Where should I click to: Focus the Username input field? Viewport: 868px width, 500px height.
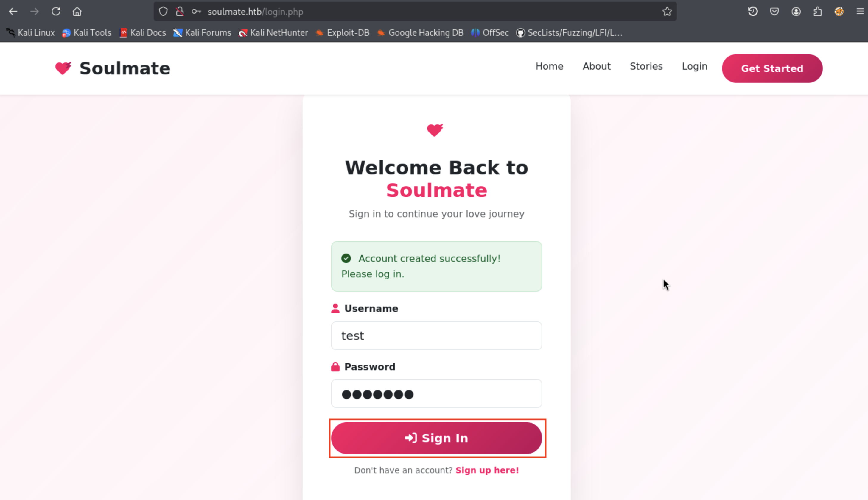coord(436,335)
